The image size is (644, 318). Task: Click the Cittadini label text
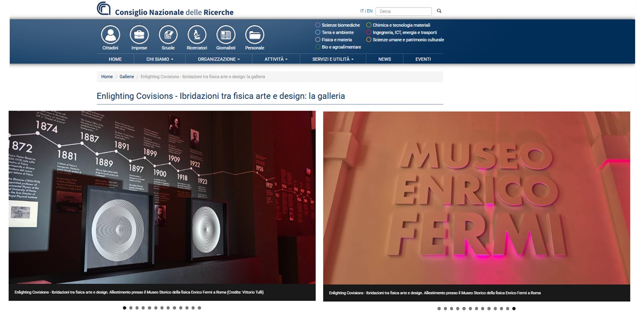[110, 48]
